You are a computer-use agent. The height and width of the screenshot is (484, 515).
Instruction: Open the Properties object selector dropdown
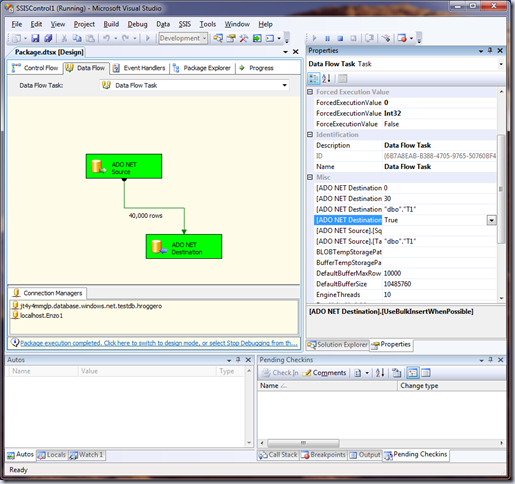(x=501, y=64)
